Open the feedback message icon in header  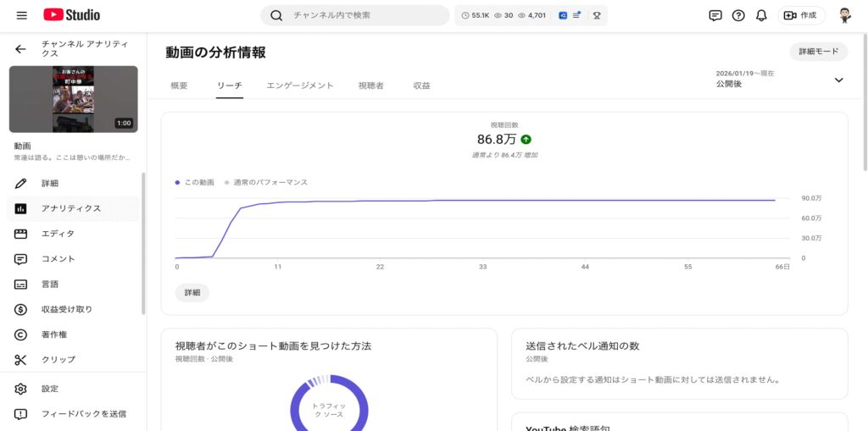click(x=715, y=15)
